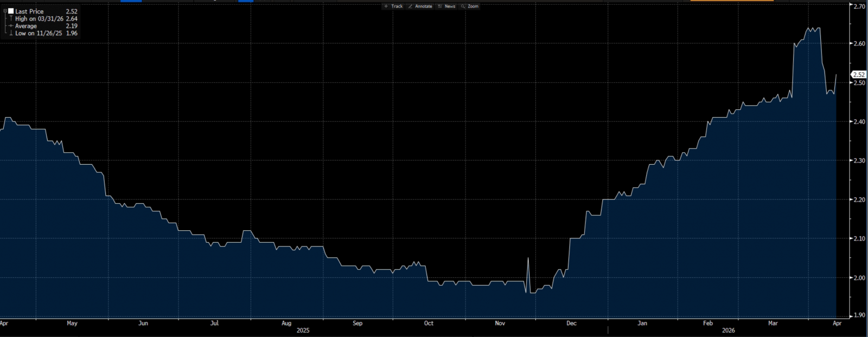868x337 pixels.
Task: Click the Low marker icon in legend
Action: click(11, 33)
